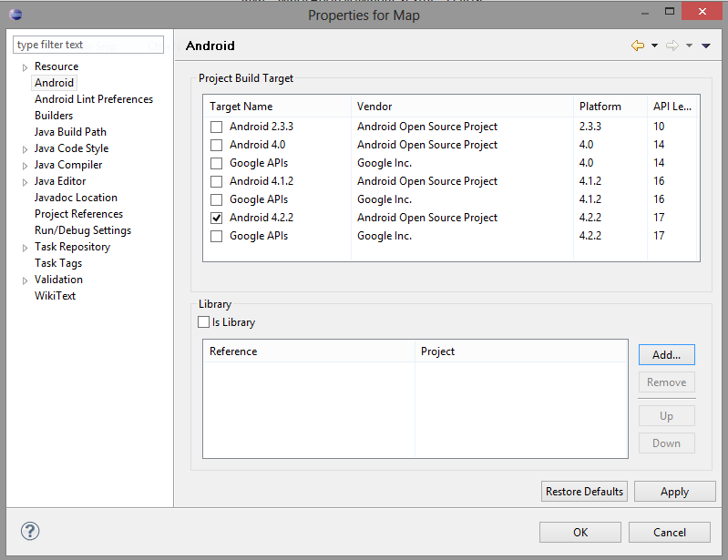Open the WikiText page
Screen dimensions: 728x560
[x=55, y=296]
